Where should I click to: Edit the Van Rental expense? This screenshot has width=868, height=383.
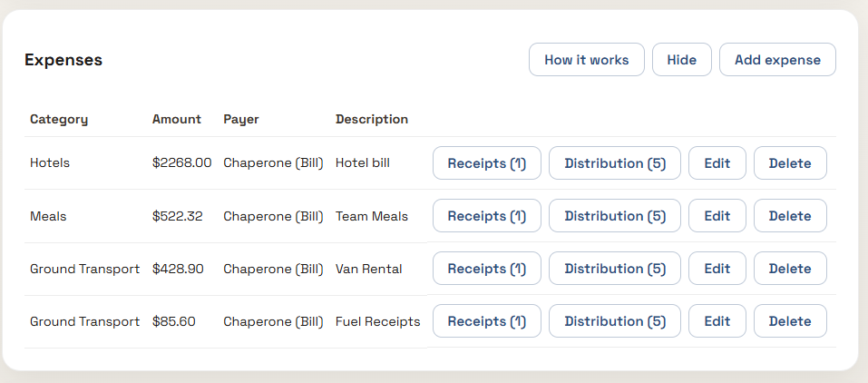click(717, 269)
